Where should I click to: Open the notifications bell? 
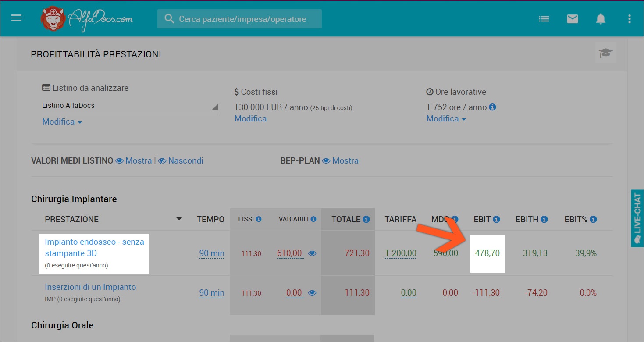click(601, 19)
